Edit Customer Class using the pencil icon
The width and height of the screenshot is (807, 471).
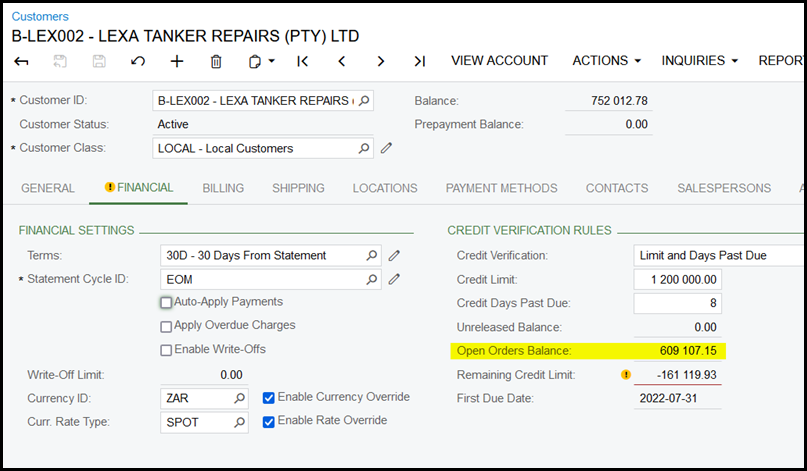(386, 149)
